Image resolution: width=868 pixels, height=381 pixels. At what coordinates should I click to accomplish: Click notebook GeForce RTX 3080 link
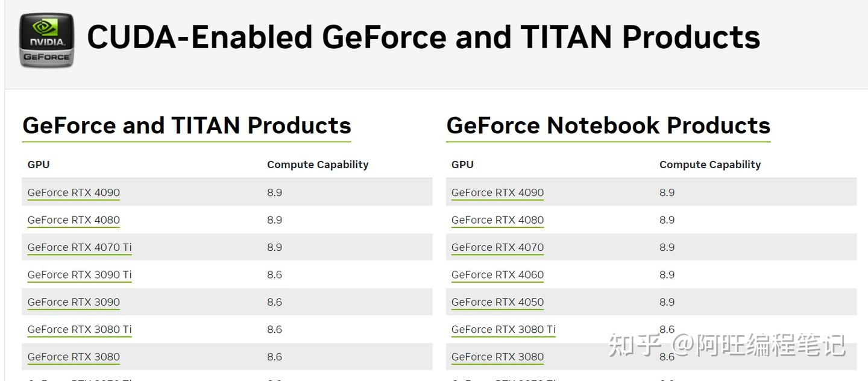tap(497, 357)
